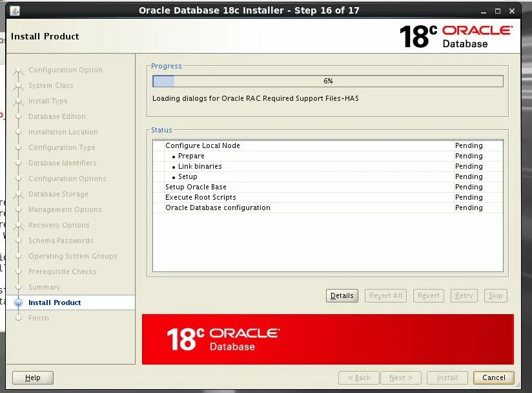Select the Prepare status row
532x393 pixels.
328,156
